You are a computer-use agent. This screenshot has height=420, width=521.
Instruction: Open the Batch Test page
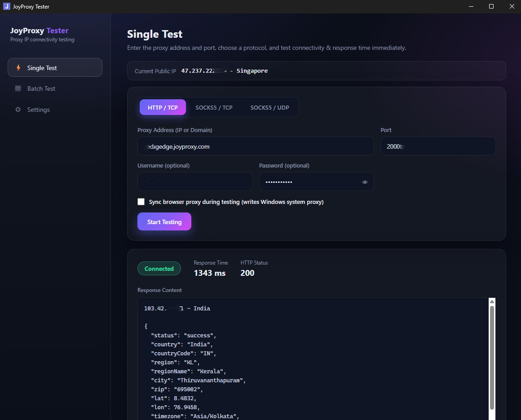click(x=55, y=88)
